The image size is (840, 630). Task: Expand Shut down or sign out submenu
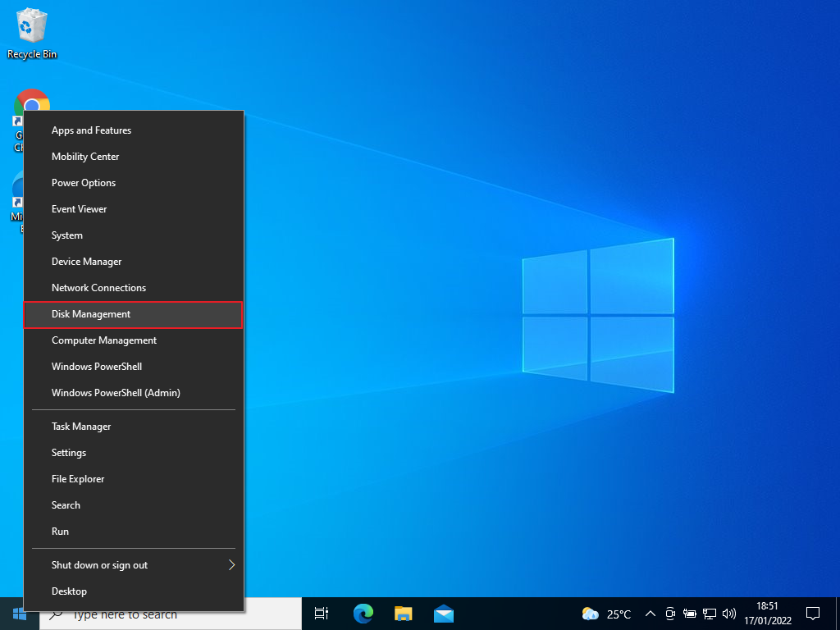click(134, 565)
